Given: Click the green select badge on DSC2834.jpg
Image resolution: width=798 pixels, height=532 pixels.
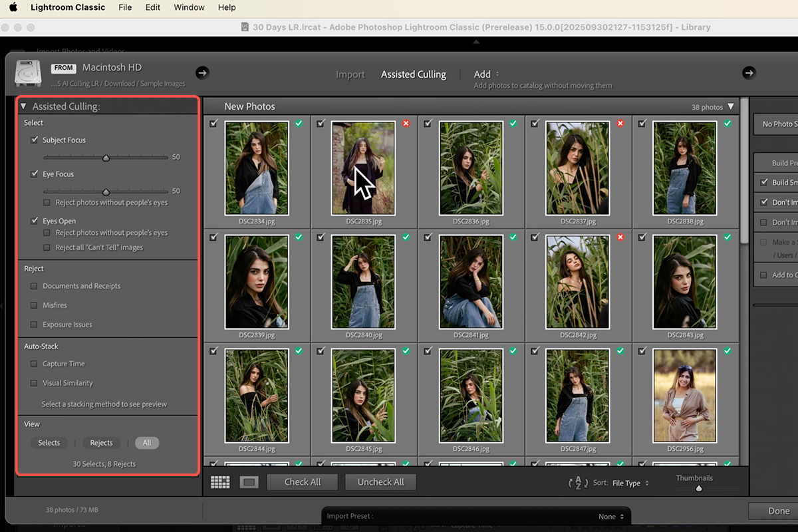Looking at the screenshot, I should (299, 124).
